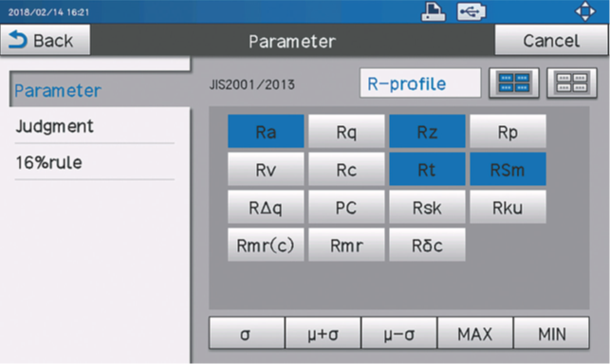Screen dimensions: 610x364
Task: Enable the Rku parameter
Action: [508, 207]
